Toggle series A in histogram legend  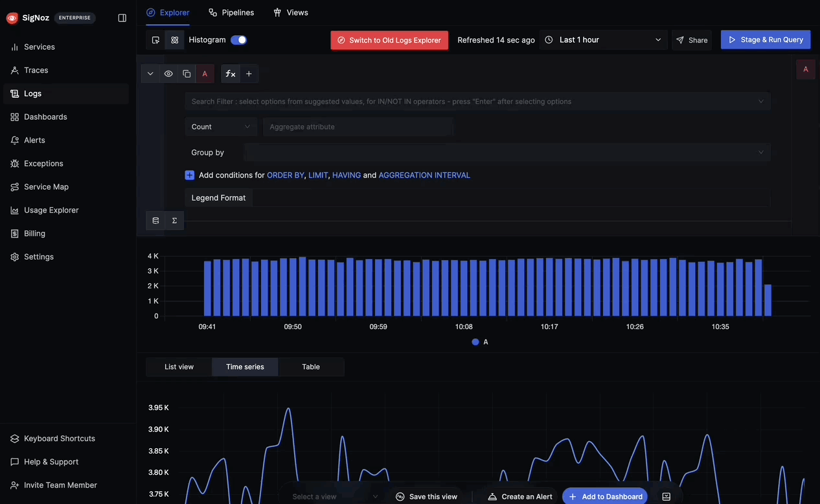480,342
